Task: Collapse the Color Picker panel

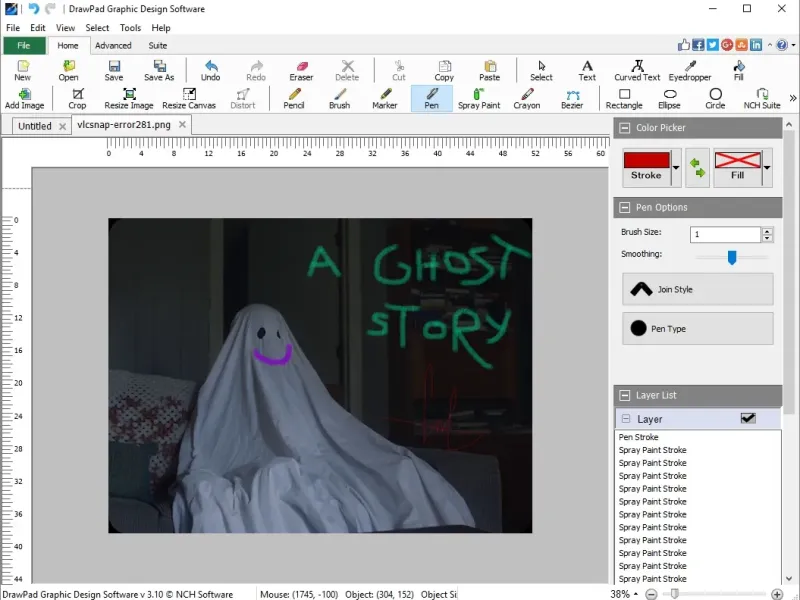Action: (624, 128)
